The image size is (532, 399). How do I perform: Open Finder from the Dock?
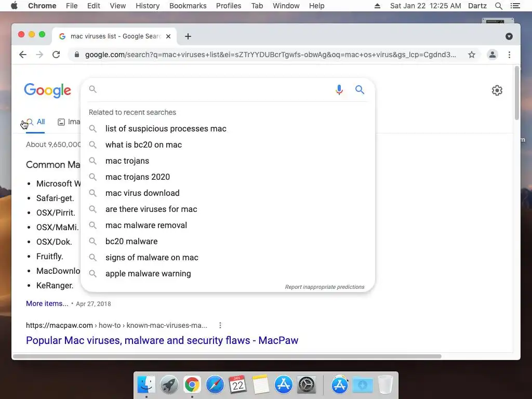(x=146, y=385)
